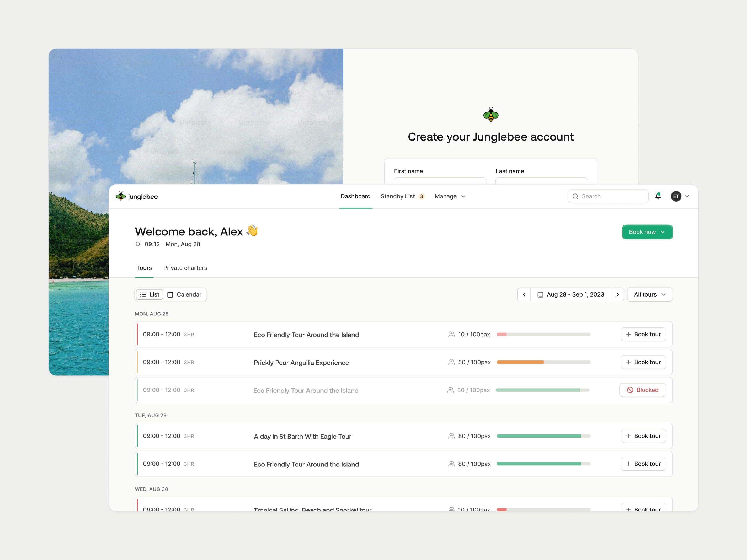This screenshot has width=747, height=560.
Task: Go to previous date range arrow
Action: tap(524, 294)
